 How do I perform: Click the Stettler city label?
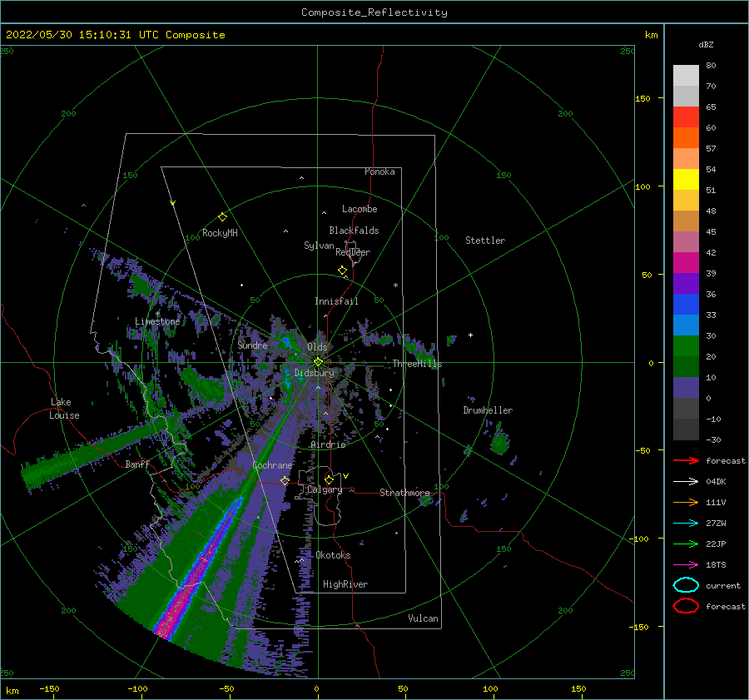[485, 241]
